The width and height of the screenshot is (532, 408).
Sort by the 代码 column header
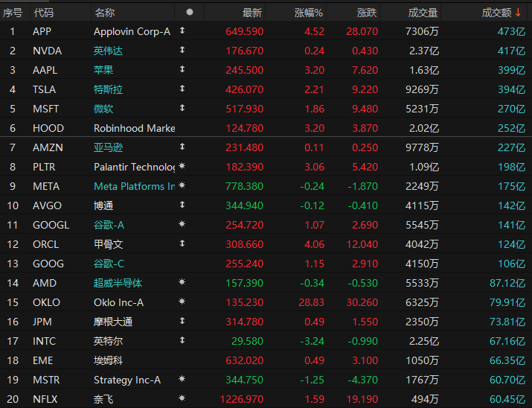44,13
